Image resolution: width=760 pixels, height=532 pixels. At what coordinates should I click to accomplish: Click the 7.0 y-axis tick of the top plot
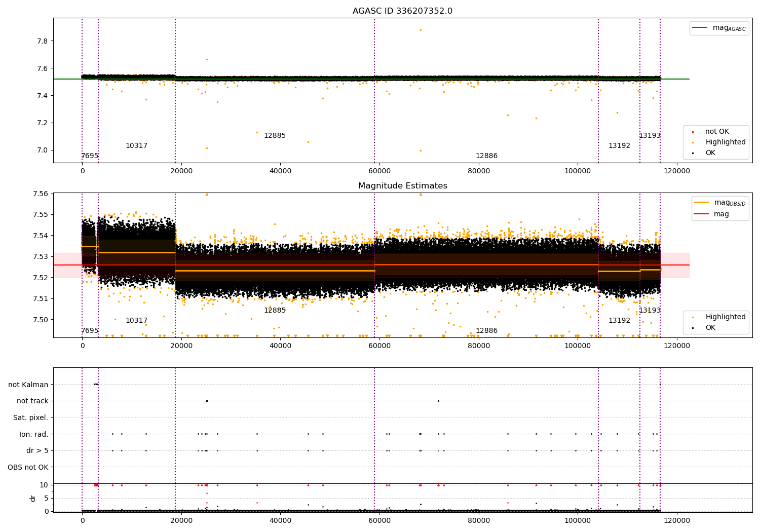click(42, 150)
